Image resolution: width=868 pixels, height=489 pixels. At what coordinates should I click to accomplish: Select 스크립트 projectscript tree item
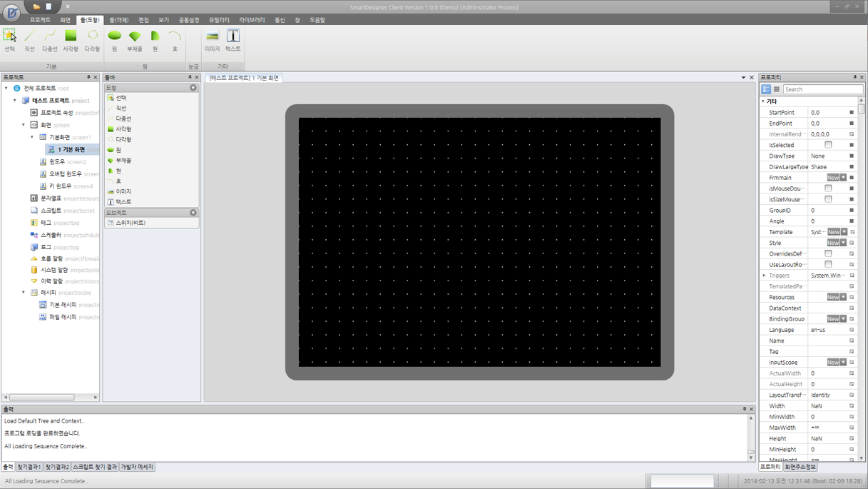click(x=63, y=211)
